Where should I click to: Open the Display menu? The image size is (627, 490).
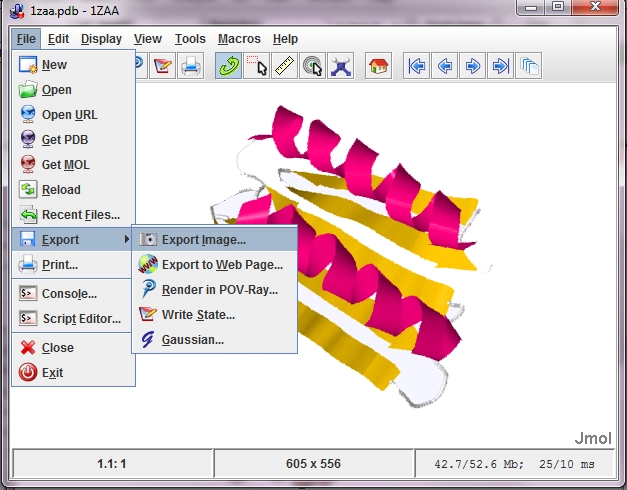(101, 39)
